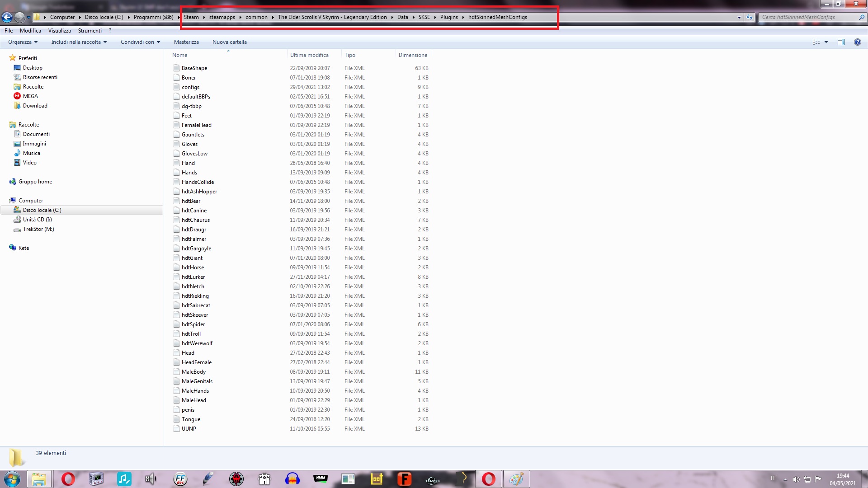Open the NMM icon on the taskbar
Viewport: 868px width, 488px height.
pyautogui.click(x=321, y=479)
